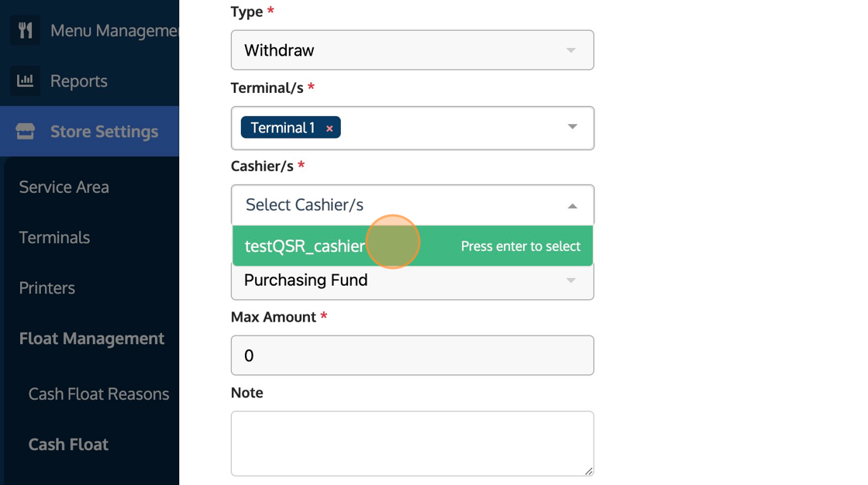This screenshot has height=485, width=868.
Task: Open Service Area settings
Action: click(x=64, y=187)
